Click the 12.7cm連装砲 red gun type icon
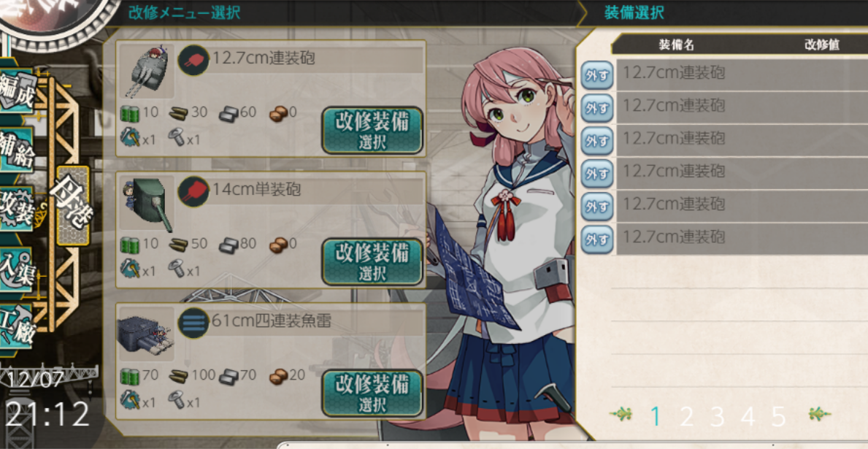This screenshot has height=449, width=868. point(193,61)
